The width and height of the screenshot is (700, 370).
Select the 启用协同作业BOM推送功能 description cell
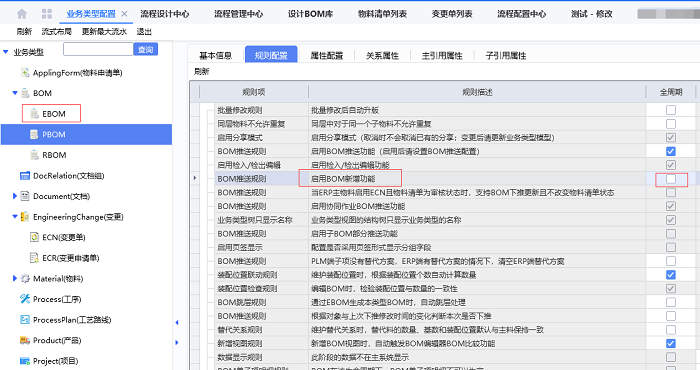click(477, 206)
